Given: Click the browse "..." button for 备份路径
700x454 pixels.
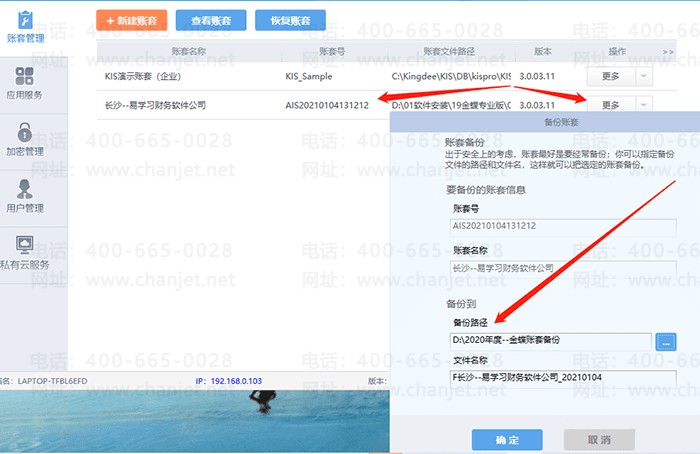Looking at the screenshot, I should tap(666, 341).
